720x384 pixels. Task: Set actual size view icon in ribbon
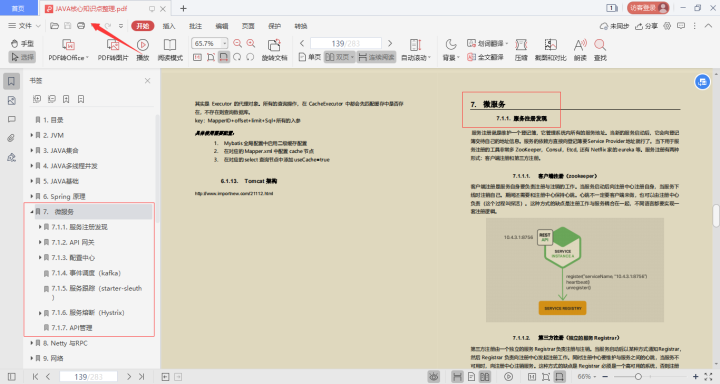[197, 57]
